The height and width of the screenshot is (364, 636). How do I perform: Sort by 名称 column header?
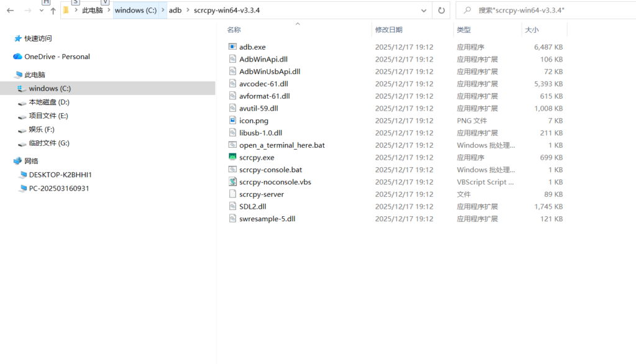click(x=234, y=30)
